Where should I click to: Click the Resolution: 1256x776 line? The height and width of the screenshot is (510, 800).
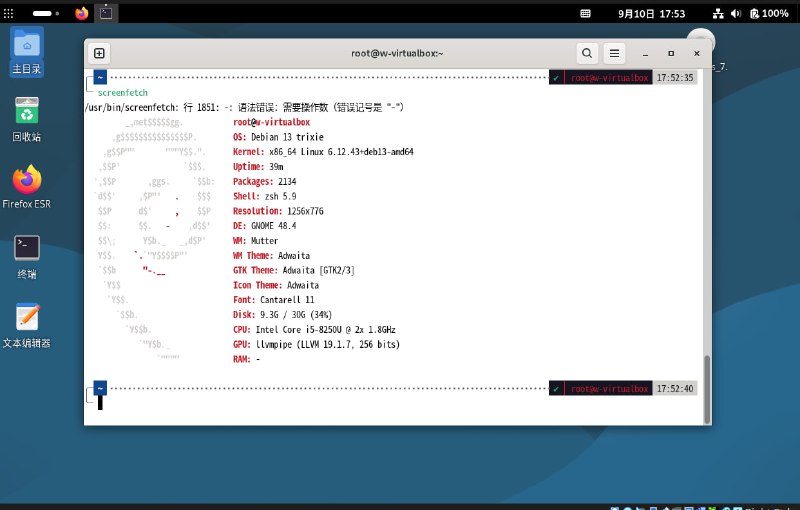pos(278,211)
